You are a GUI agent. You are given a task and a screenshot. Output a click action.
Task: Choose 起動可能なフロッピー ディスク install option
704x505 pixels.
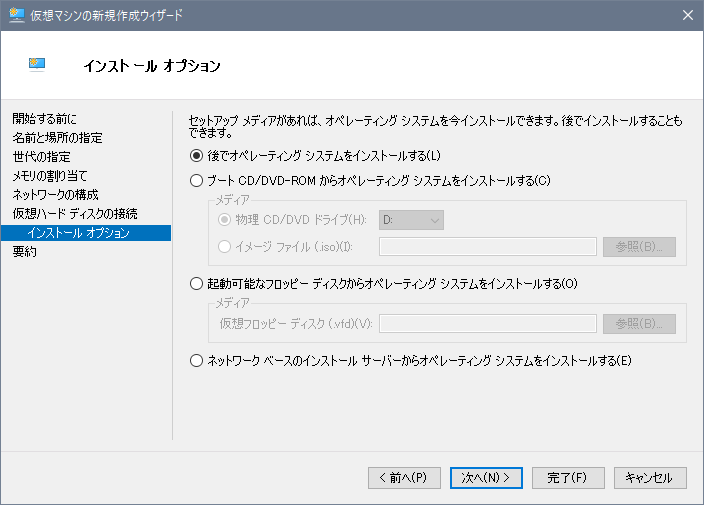click(196, 284)
